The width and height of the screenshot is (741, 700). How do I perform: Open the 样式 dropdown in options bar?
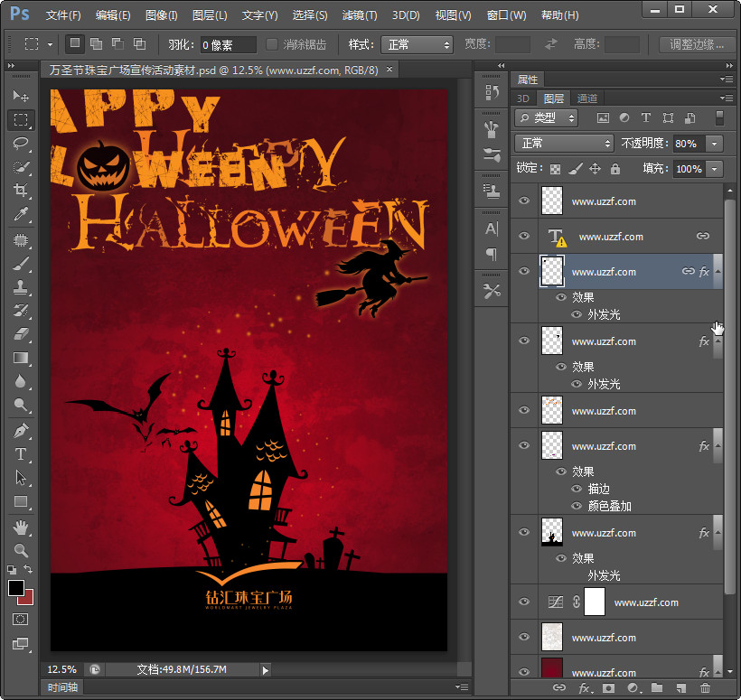[x=417, y=44]
